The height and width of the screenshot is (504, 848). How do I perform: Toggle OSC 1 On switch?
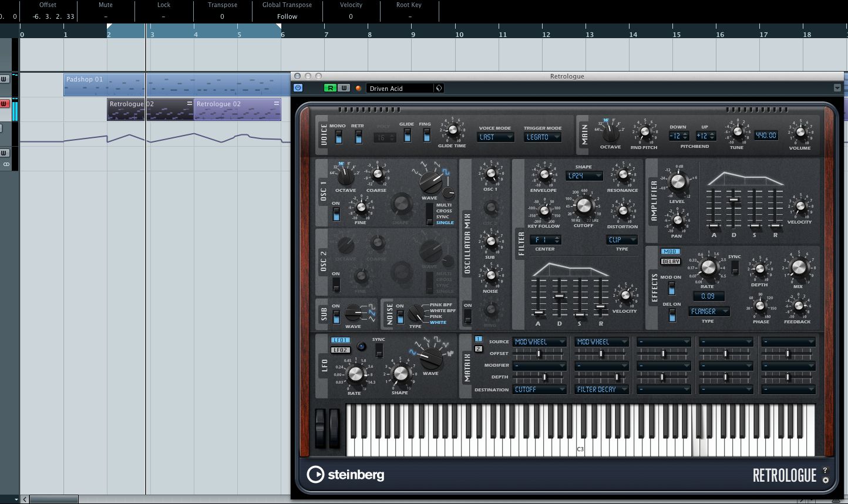click(x=336, y=215)
